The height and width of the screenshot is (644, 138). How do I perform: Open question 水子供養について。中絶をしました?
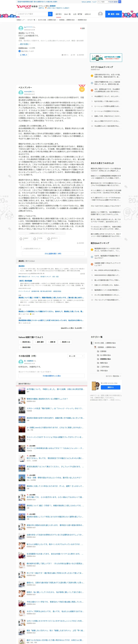pyautogui.click(x=55, y=389)
